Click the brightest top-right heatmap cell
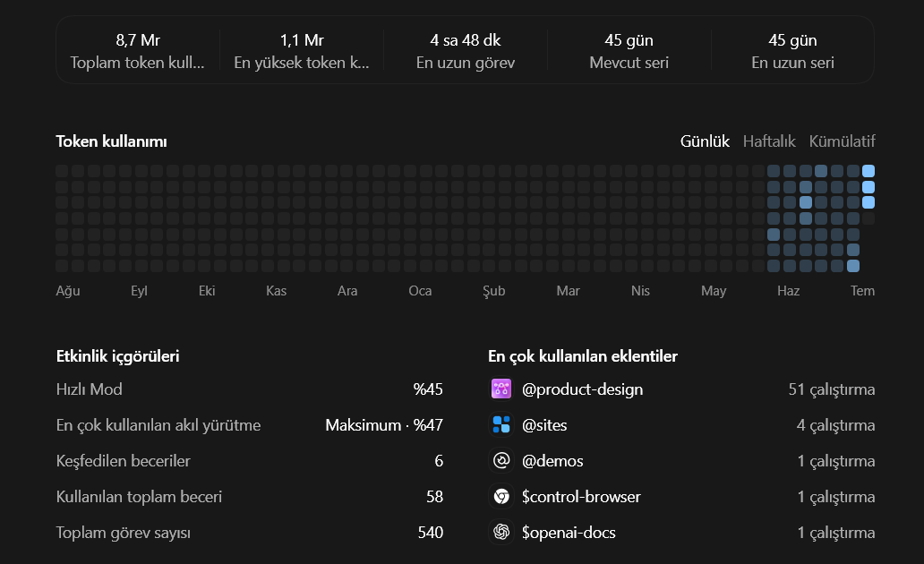This screenshot has width=924, height=564. tap(868, 172)
